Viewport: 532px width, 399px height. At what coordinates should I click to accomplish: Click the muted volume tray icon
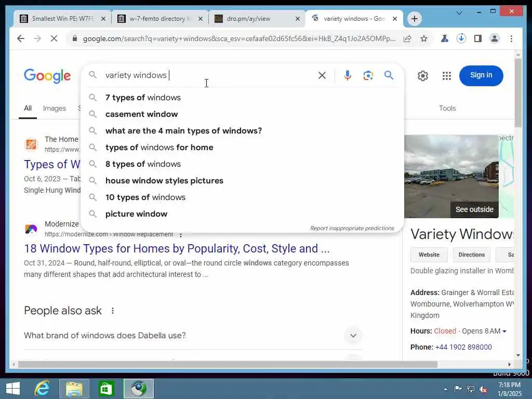[483, 389]
